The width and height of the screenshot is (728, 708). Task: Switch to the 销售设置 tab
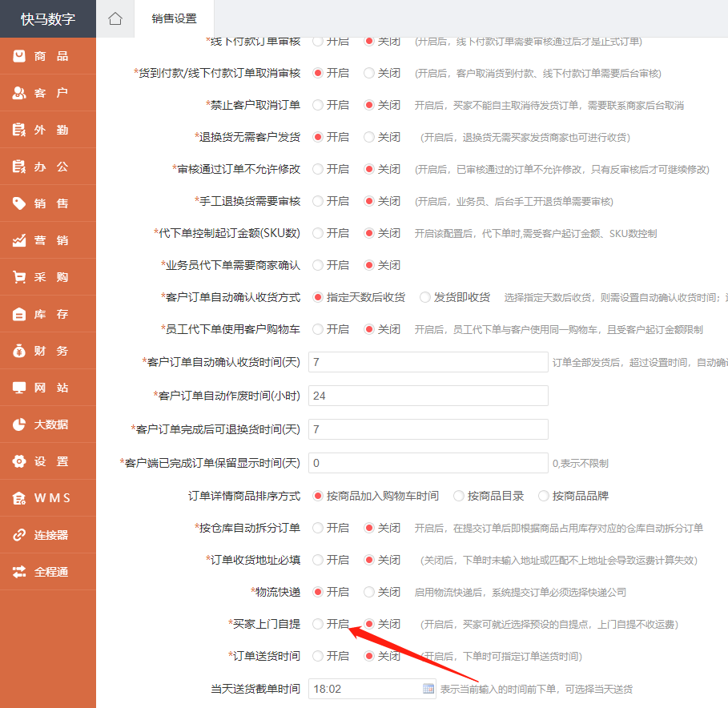(174, 18)
